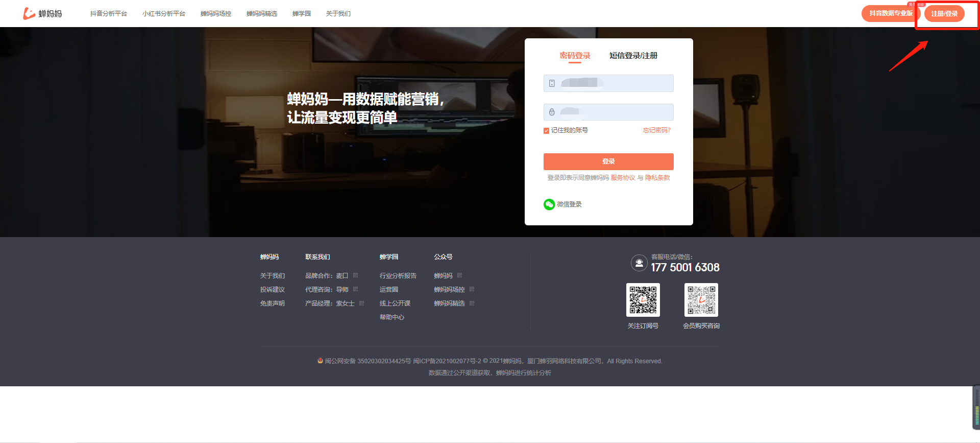The image size is (980, 443).
Task: Click the 微信登录 text
Action: [569, 204]
